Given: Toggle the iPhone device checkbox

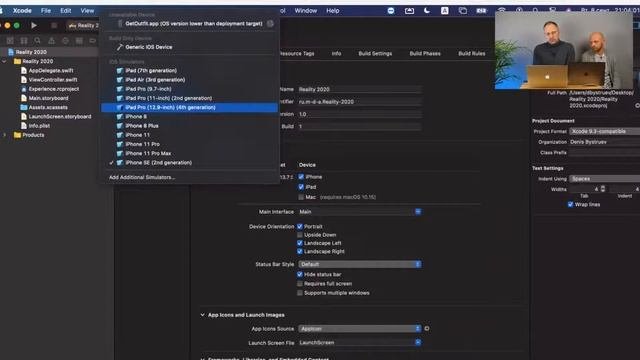Looking at the screenshot, I should click(x=301, y=177).
